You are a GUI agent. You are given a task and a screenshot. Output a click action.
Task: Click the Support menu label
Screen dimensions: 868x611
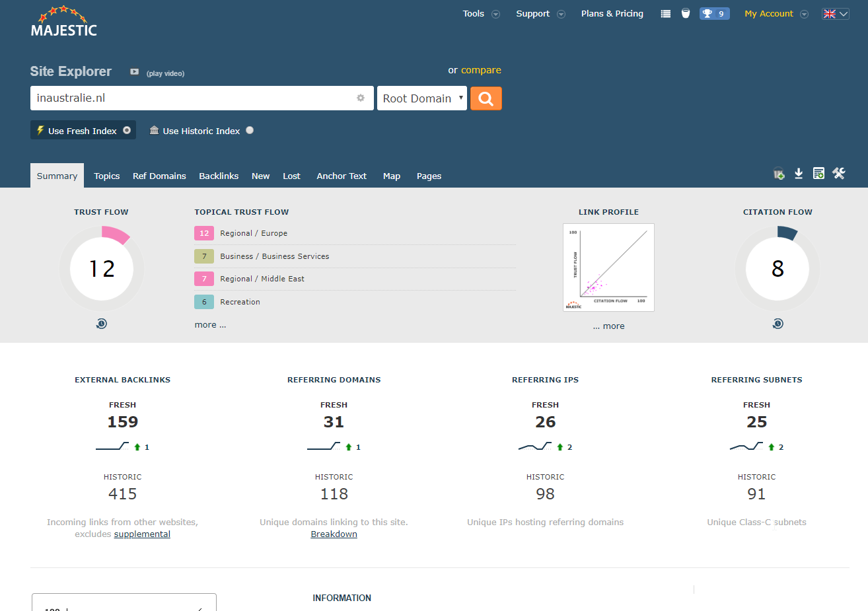tap(532, 13)
